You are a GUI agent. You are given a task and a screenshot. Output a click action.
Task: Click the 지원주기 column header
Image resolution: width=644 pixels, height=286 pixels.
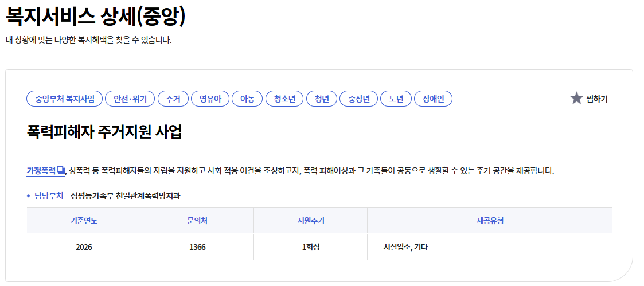(x=310, y=221)
